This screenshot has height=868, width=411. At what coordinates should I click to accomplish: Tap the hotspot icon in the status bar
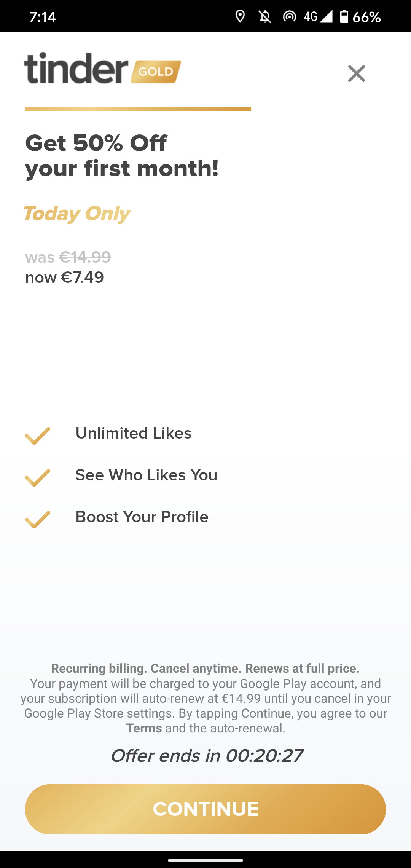(290, 17)
